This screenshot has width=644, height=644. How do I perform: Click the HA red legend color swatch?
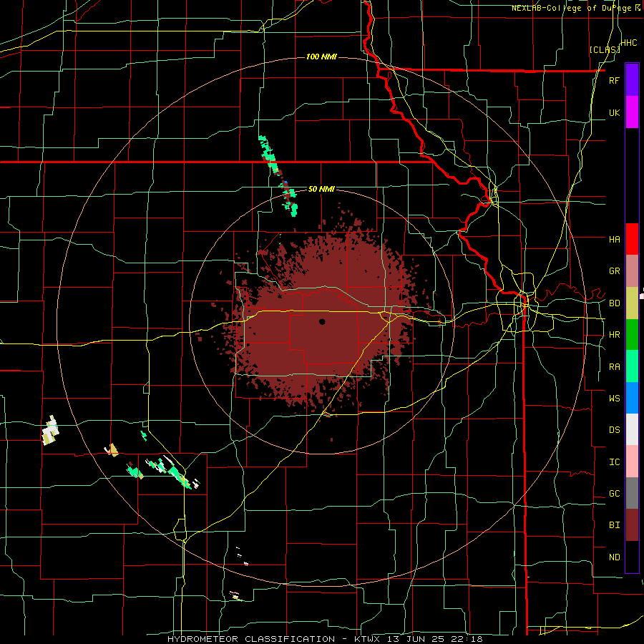(632, 239)
